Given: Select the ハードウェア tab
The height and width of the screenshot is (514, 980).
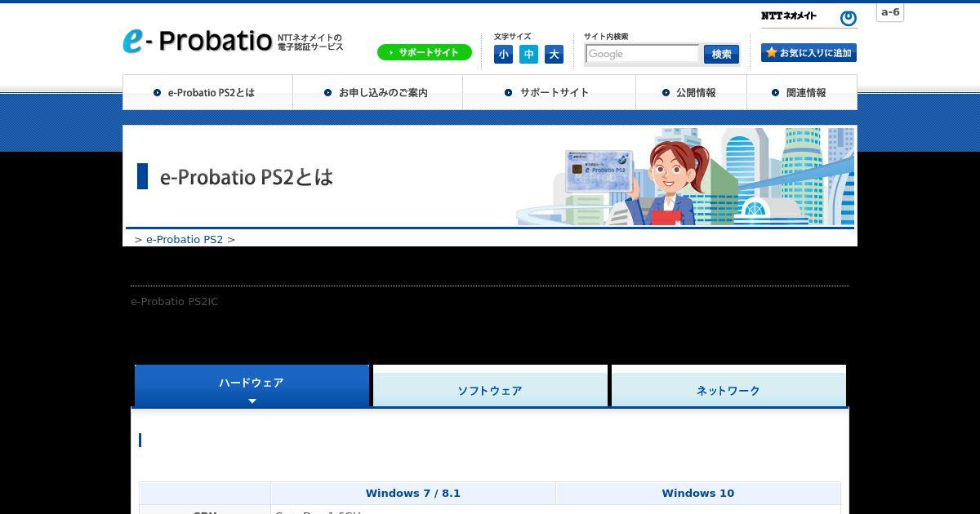Looking at the screenshot, I should [252, 385].
